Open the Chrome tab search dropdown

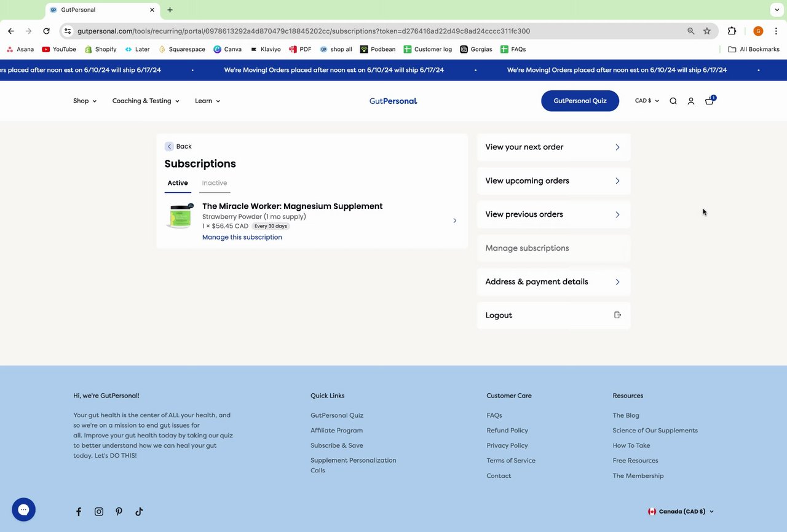point(777,10)
